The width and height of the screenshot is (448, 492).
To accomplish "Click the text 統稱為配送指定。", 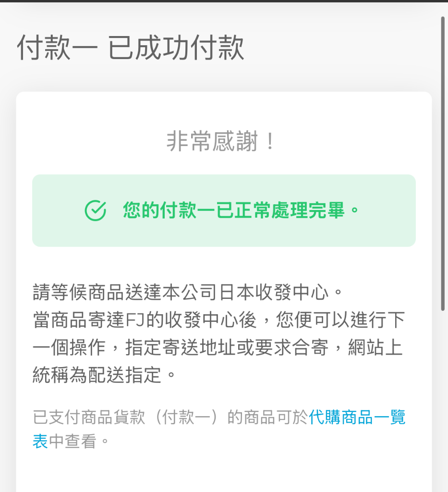I will (104, 375).
